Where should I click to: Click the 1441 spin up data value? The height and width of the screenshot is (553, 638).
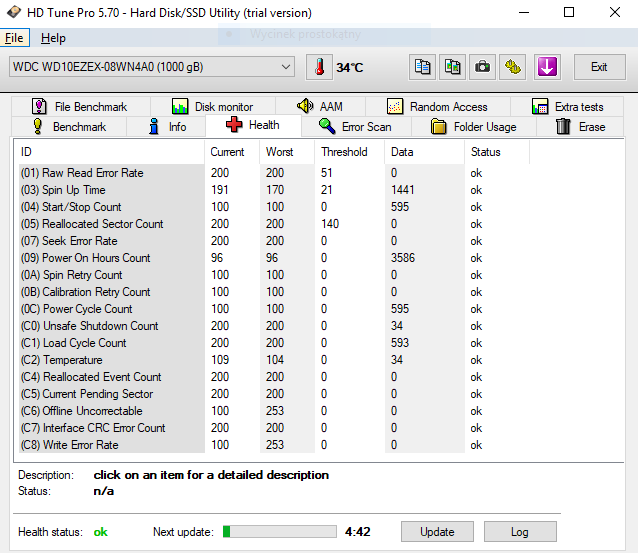pos(402,190)
